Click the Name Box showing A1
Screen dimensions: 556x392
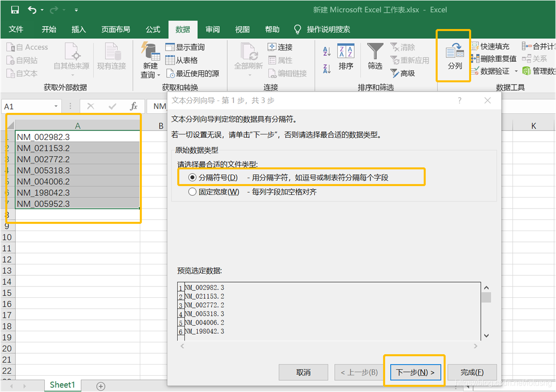(27, 106)
